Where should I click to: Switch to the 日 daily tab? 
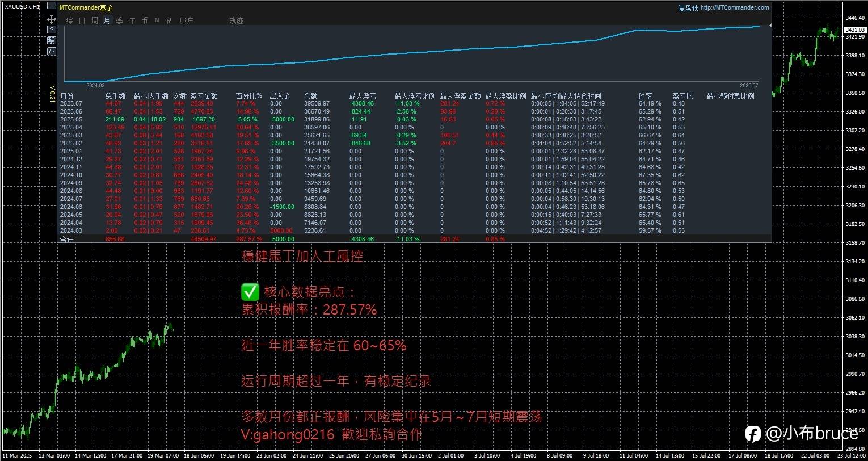(82, 20)
